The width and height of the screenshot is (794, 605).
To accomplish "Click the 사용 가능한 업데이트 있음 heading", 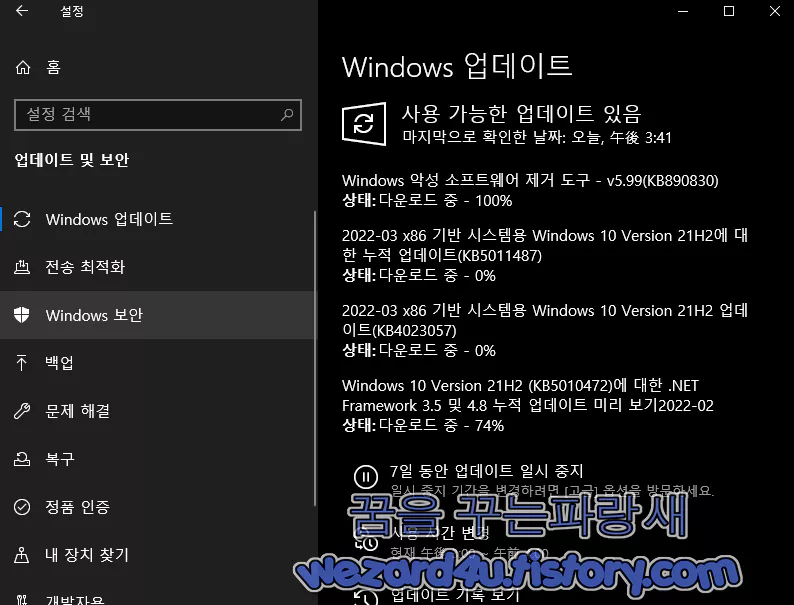I will (x=522, y=114).
